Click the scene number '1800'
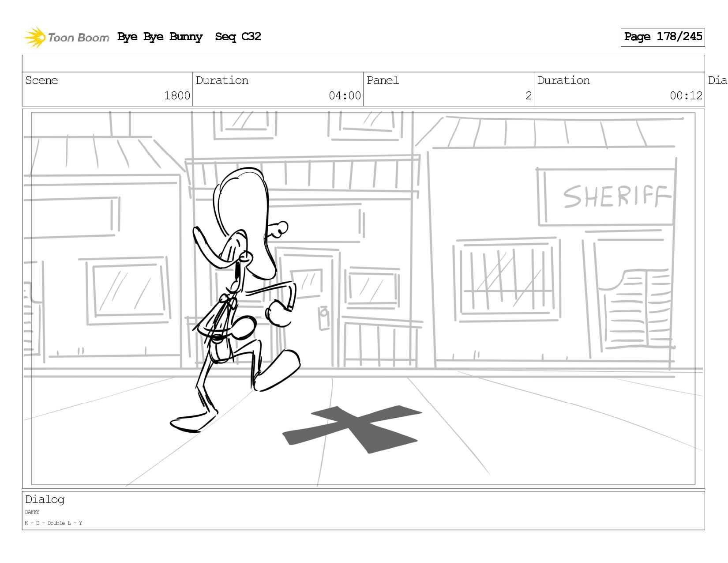This screenshot has height=563, width=728. [177, 96]
